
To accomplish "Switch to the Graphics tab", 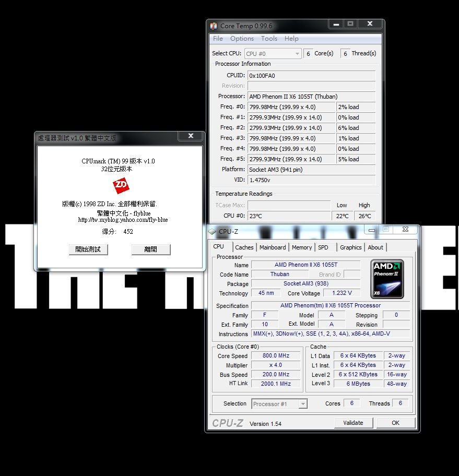I will click(x=350, y=247).
